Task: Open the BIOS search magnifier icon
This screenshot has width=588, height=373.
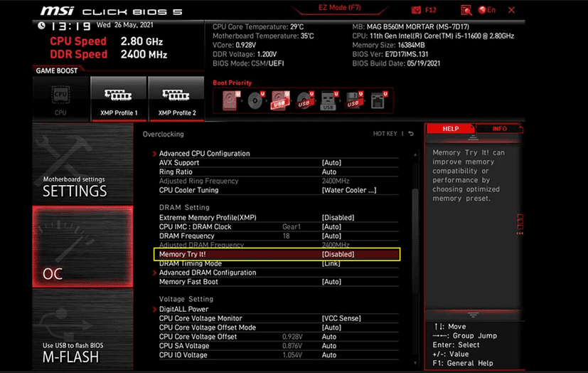Action: (466, 10)
